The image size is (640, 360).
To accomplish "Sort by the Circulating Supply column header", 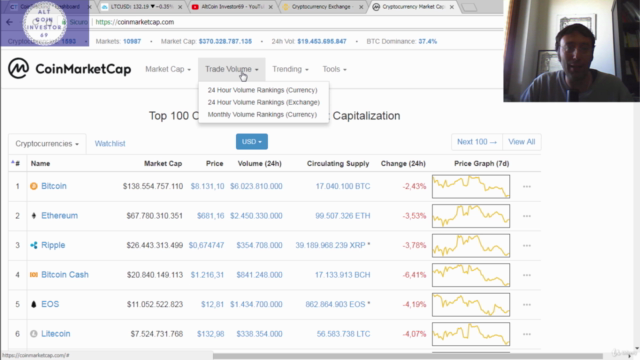I will click(338, 164).
